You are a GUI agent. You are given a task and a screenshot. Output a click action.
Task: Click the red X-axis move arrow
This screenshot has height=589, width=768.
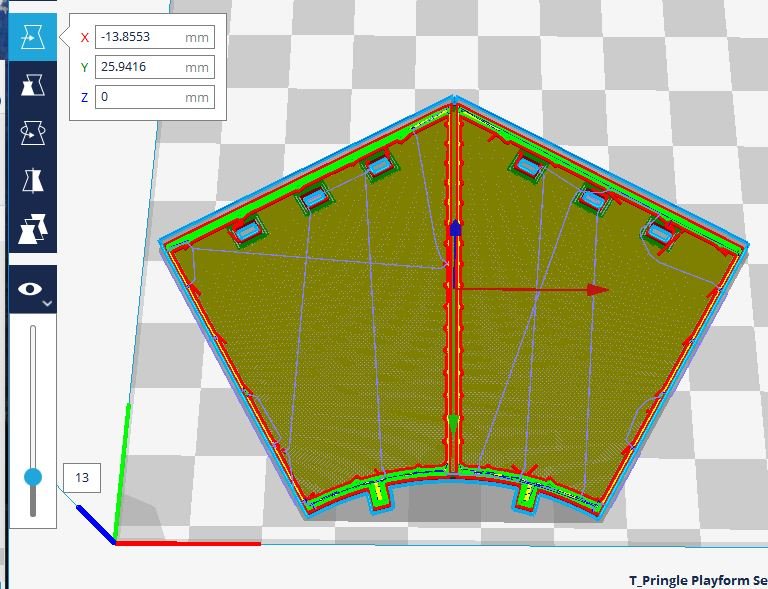(x=597, y=290)
